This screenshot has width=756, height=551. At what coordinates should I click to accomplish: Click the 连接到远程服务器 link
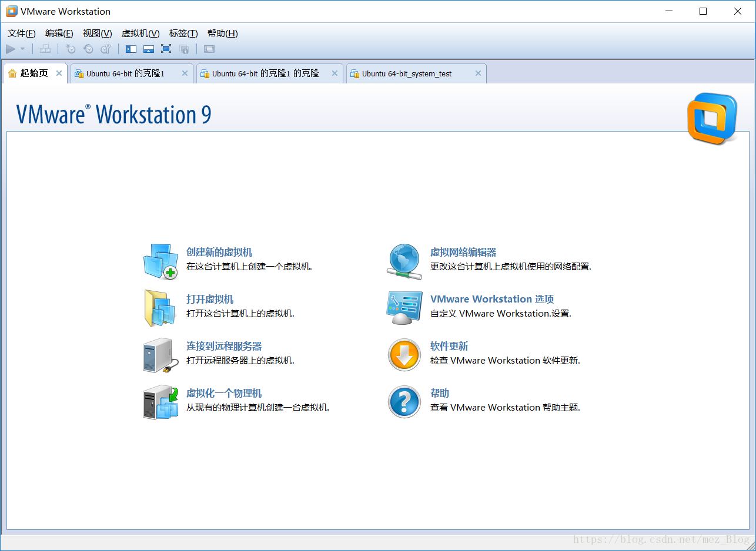coord(224,346)
